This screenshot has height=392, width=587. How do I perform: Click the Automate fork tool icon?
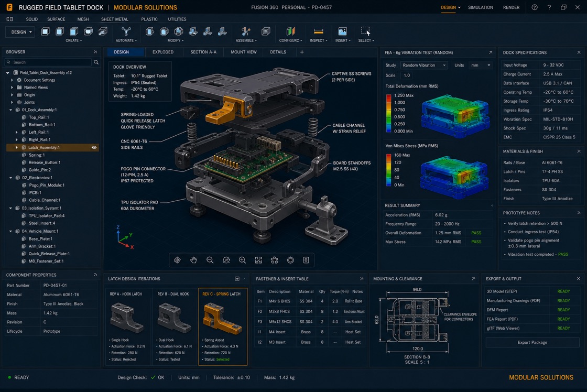[126, 31]
